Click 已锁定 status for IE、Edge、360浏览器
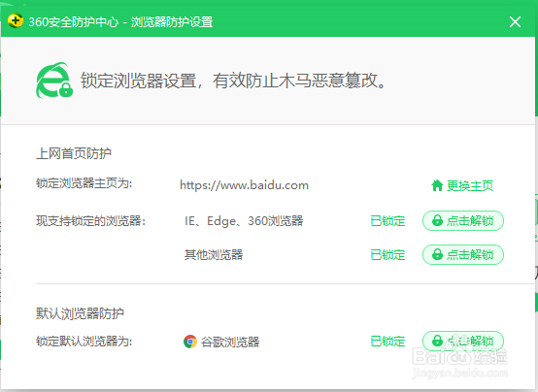 pos(387,221)
